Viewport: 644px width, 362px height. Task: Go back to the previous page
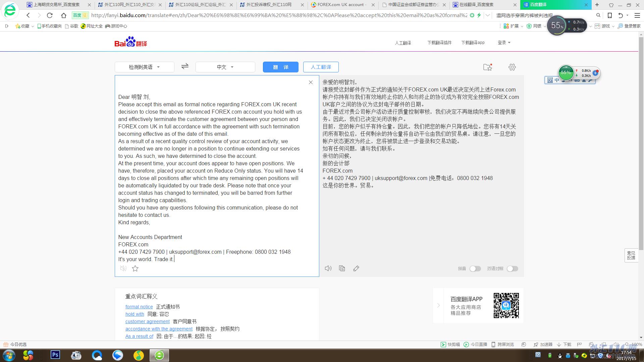[x=28, y=15]
